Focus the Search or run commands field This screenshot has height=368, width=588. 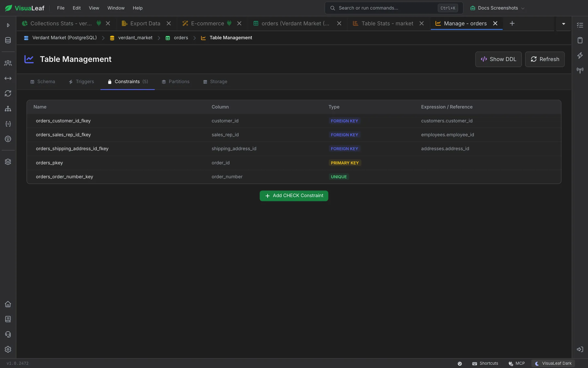pos(394,8)
